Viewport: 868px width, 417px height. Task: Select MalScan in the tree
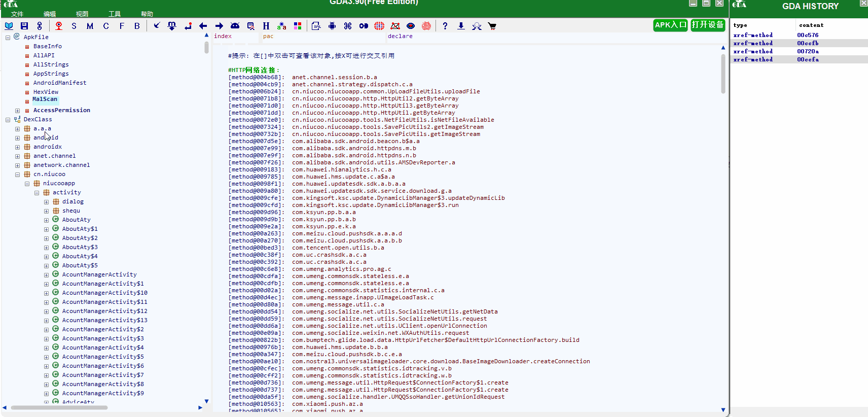coord(45,99)
